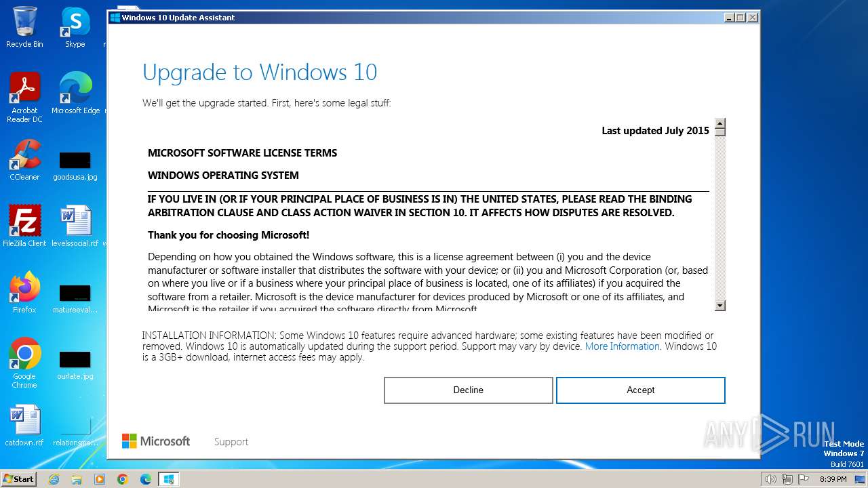Image resolution: width=868 pixels, height=488 pixels.
Task: Select the goodsusa.jpg file icon
Action: tap(75, 166)
